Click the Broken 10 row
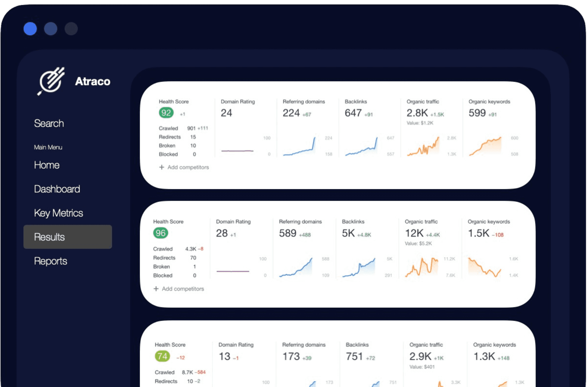Screen dimensions: 588x387 [177, 146]
